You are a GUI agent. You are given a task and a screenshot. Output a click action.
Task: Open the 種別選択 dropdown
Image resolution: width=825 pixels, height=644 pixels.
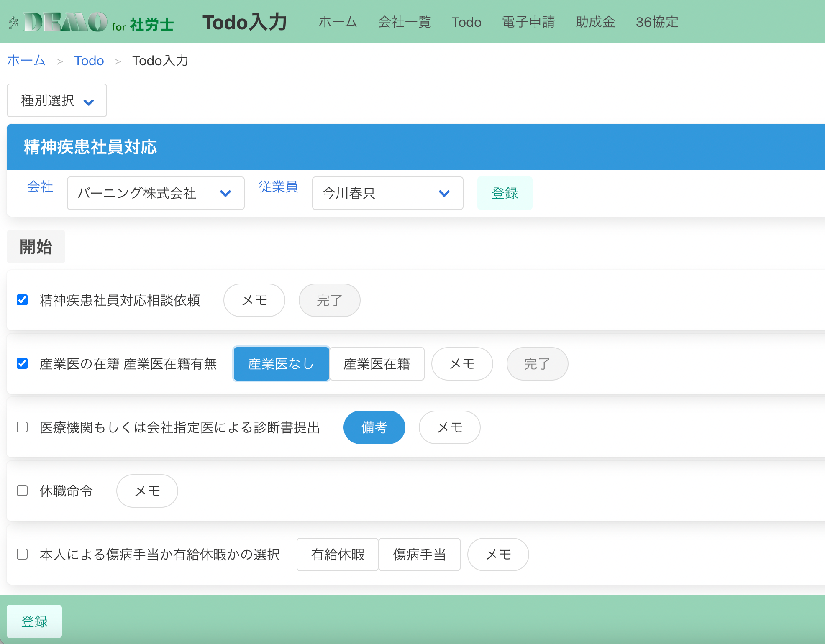(x=57, y=100)
